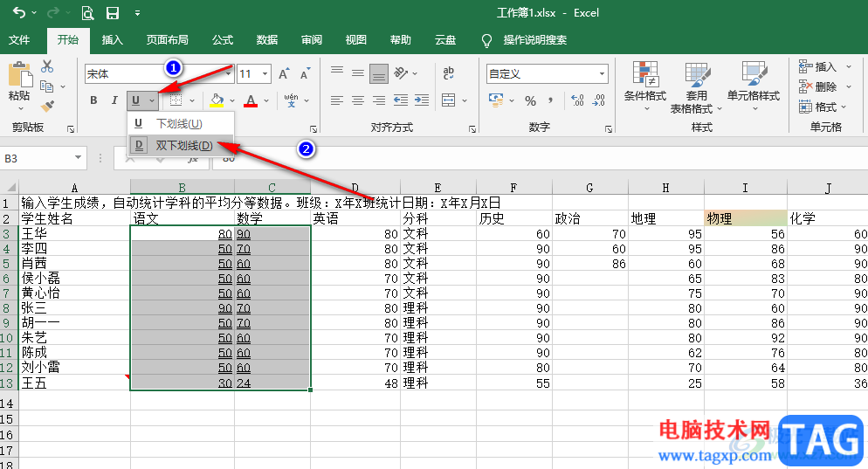The height and width of the screenshot is (469, 868).
Task: Apply yellow fill color bucket
Action: [217, 100]
